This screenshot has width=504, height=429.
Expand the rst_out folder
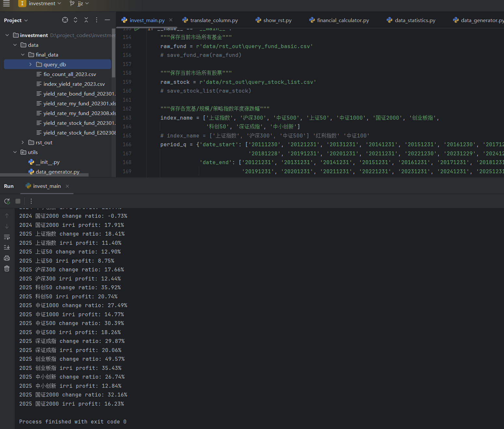pyautogui.click(x=22, y=142)
